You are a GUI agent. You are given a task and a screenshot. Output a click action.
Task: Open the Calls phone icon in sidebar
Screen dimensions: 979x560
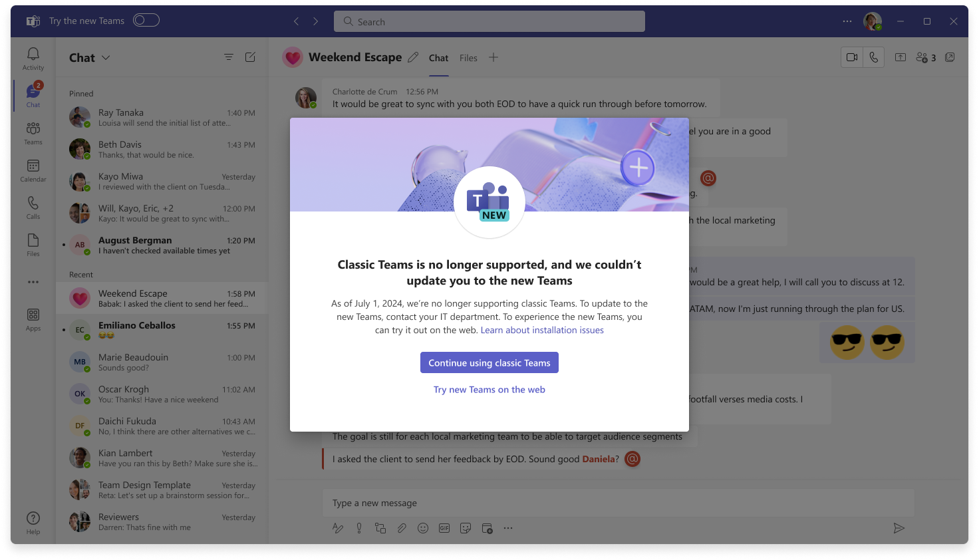33,207
